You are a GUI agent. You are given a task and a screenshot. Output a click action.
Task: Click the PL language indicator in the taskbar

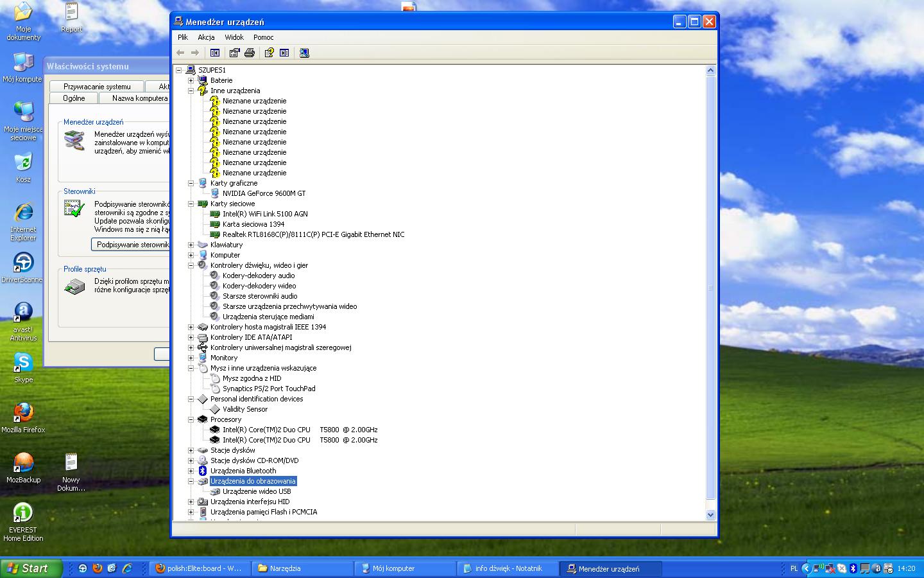pos(794,568)
